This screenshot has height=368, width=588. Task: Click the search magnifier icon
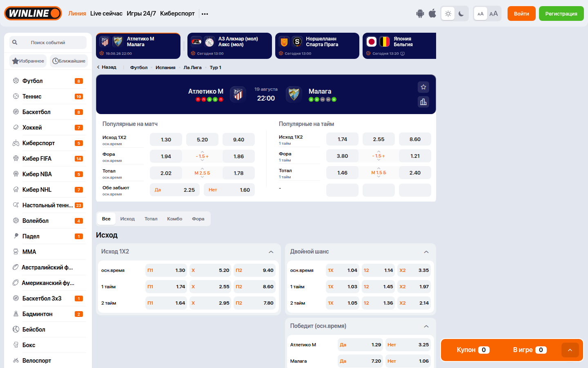tap(15, 42)
